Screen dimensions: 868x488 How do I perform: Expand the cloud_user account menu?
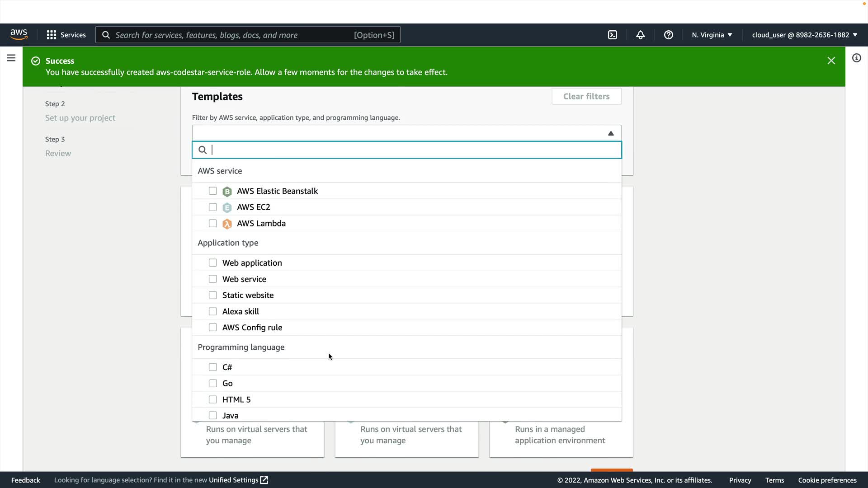[804, 35]
